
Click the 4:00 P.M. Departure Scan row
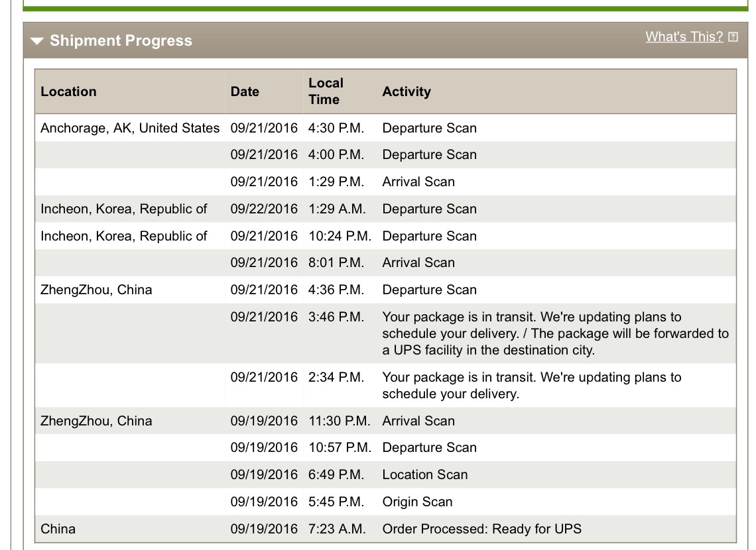[x=385, y=154]
